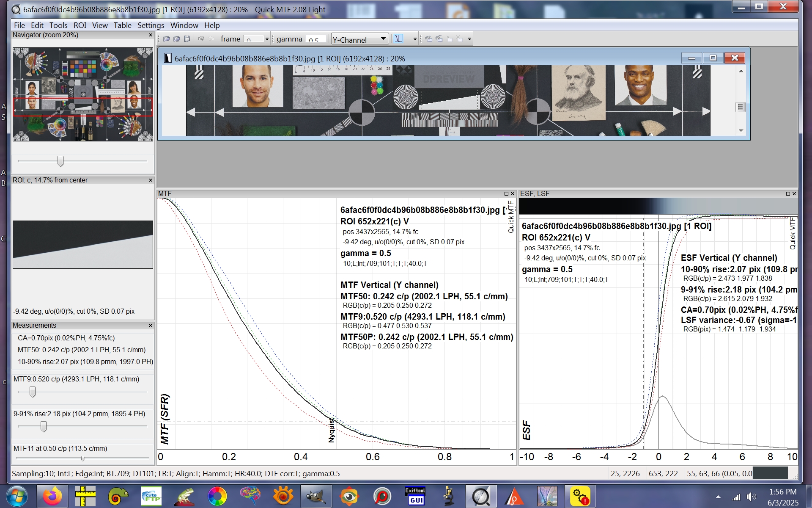Click the MTF9 slider handle
812x508 pixels.
pyautogui.click(x=33, y=392)
